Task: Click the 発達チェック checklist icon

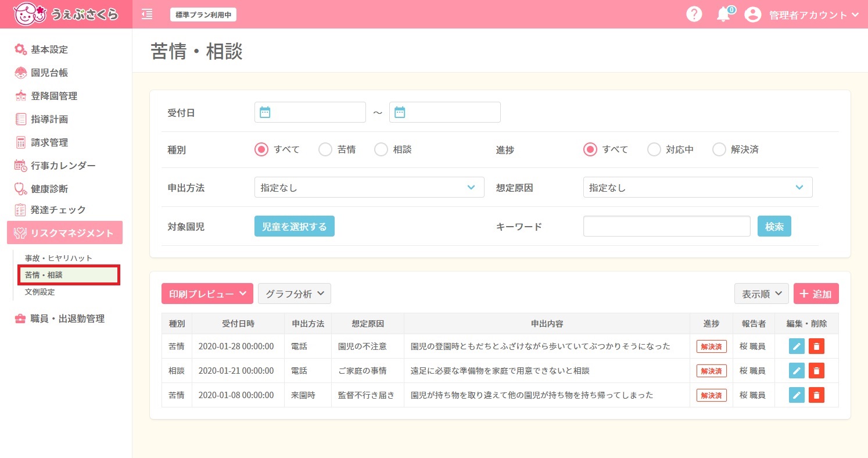Action: coord(20,210)
